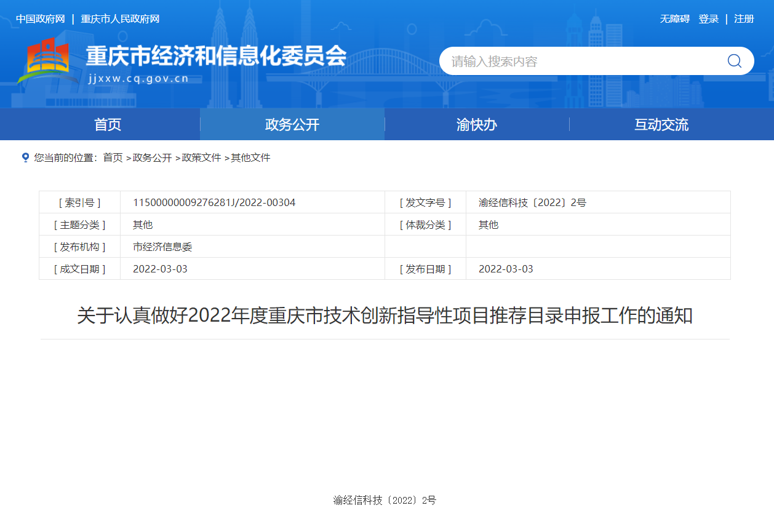
Task: Go to 首页 in main navigation bar
Action: pos(108,125)
